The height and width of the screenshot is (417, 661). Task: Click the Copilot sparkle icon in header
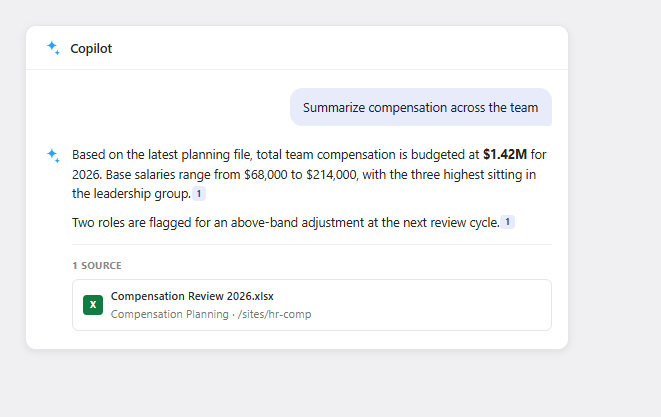point(53,48)
